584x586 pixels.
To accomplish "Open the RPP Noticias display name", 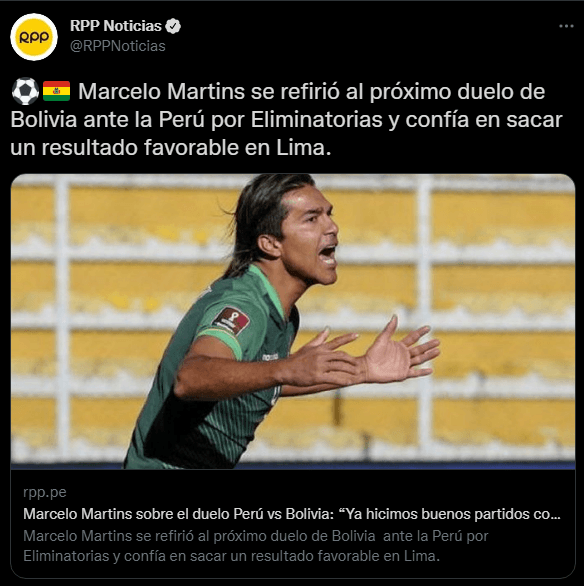I will (115, 26).
